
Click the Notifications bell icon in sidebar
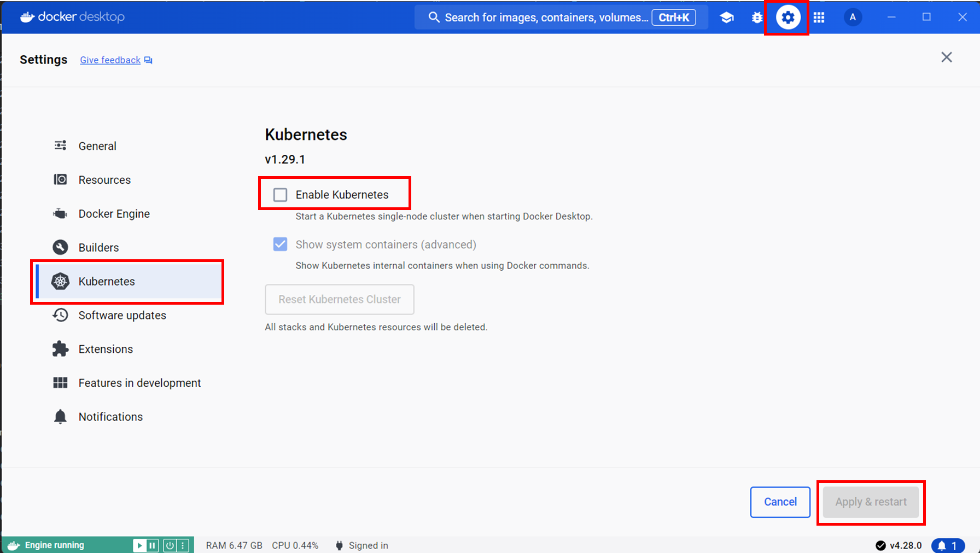click(x=60, y=417)
